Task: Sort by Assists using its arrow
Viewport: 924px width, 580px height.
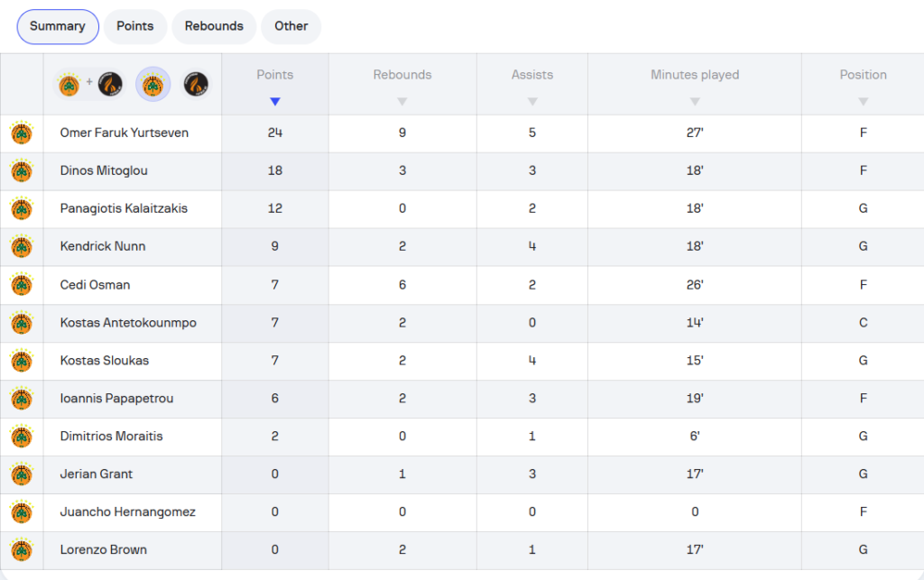Action: click(x=532, y=102)
